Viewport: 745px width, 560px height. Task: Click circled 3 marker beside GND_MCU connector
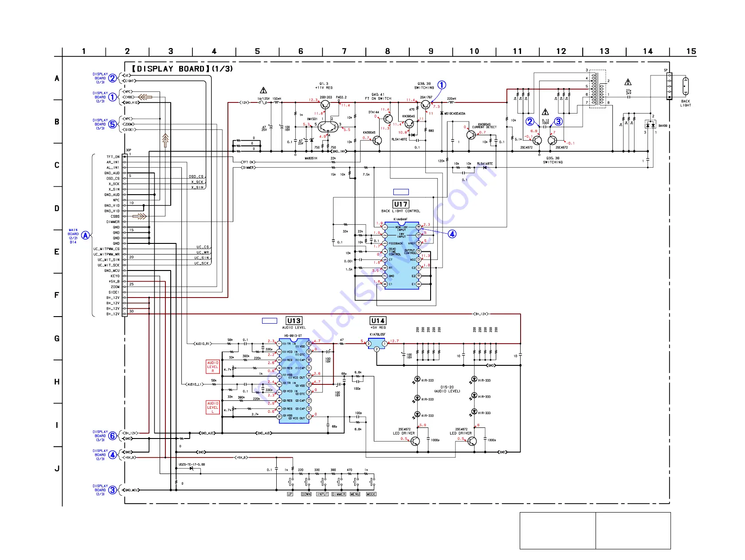point(113,490)
